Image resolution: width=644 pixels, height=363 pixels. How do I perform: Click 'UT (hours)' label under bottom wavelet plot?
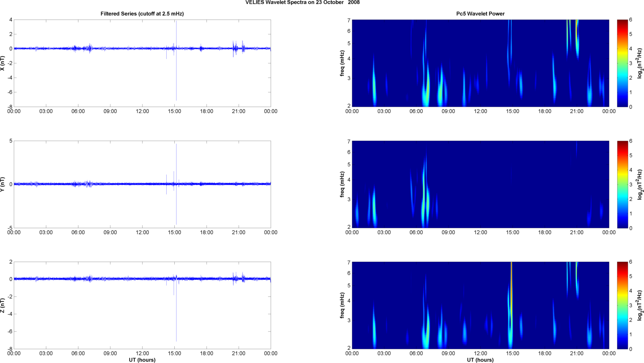click(480, 360)
